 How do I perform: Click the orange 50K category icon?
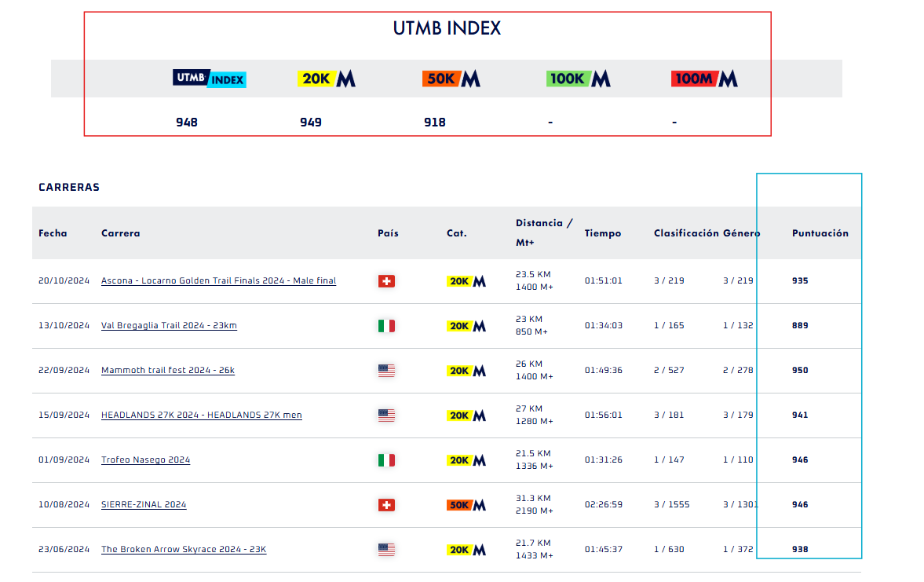(451, 78)
